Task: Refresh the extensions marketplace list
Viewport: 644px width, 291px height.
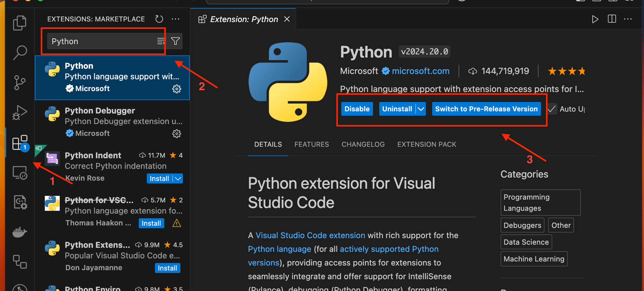Action: pyautogui.click(x=159, y=19)
